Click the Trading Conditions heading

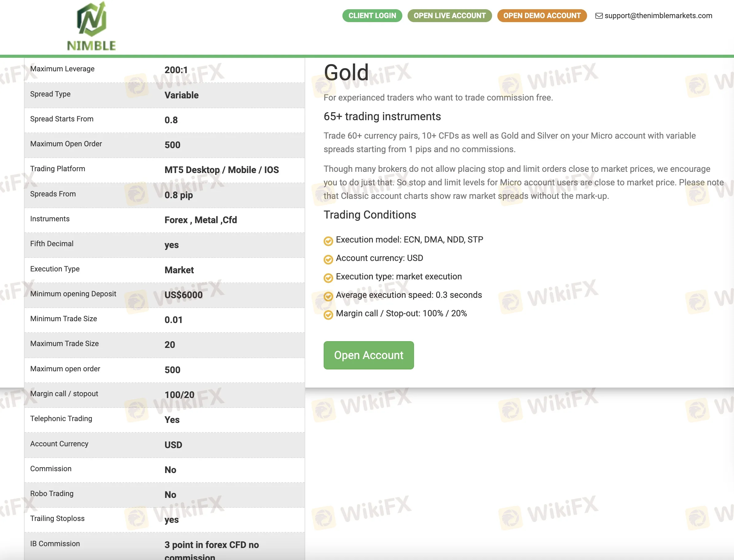[x=370, y=215]
